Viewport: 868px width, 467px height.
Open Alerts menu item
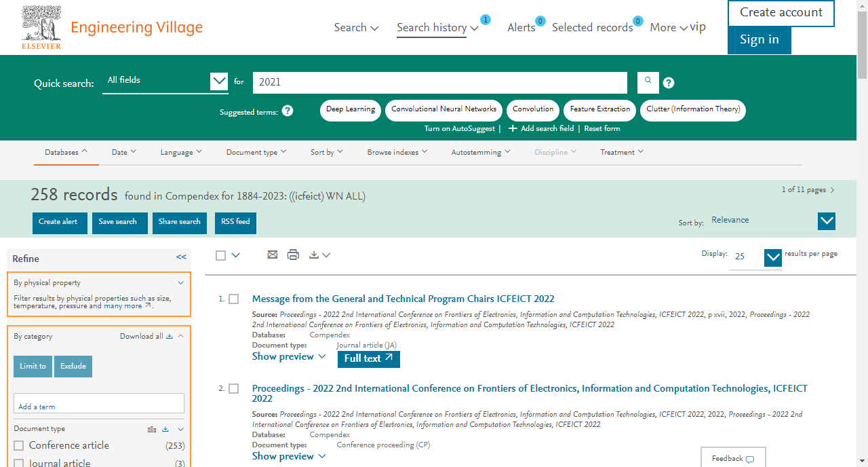click(521, 27)
